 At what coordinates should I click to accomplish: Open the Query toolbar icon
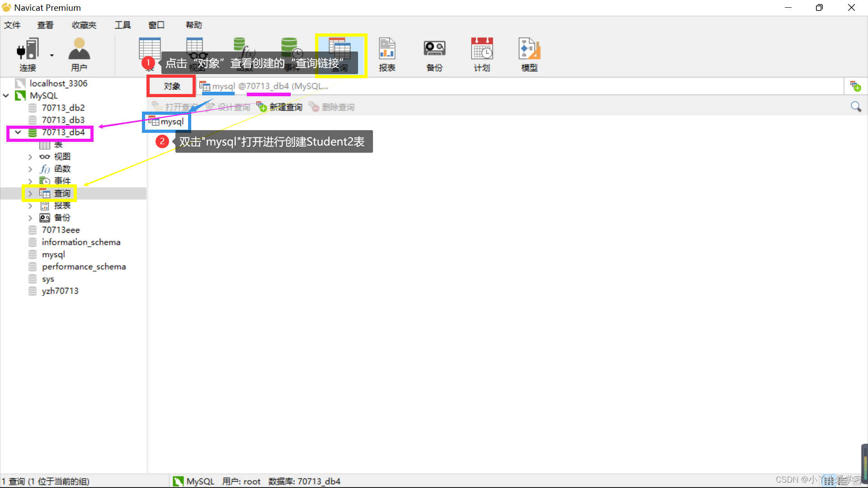(x=340, y=54)
